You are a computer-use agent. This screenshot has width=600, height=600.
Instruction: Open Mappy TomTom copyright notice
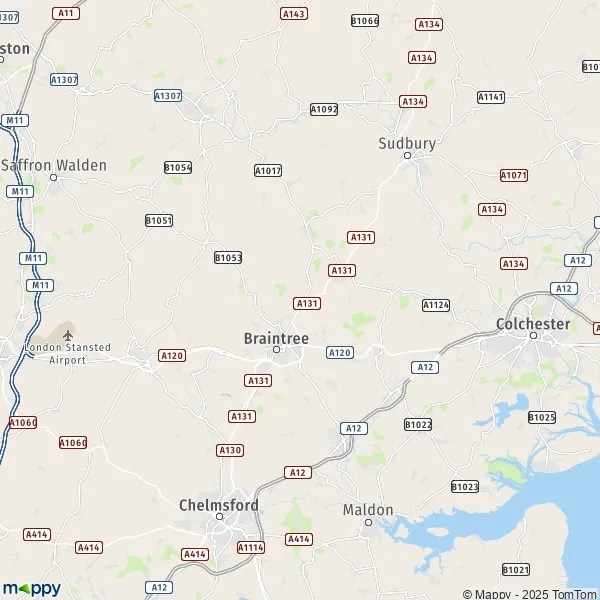coord(530,594)
